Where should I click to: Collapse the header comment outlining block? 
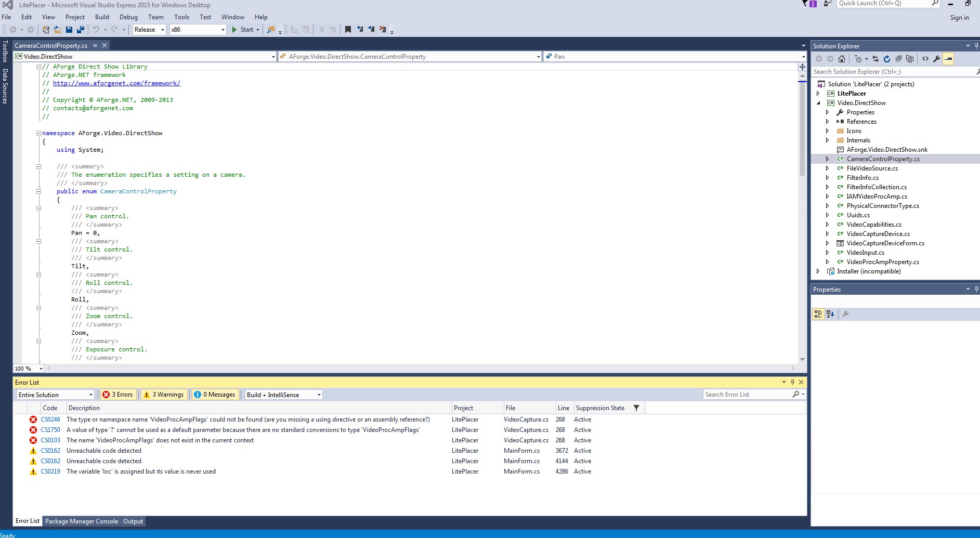click(x=38, y=67)
